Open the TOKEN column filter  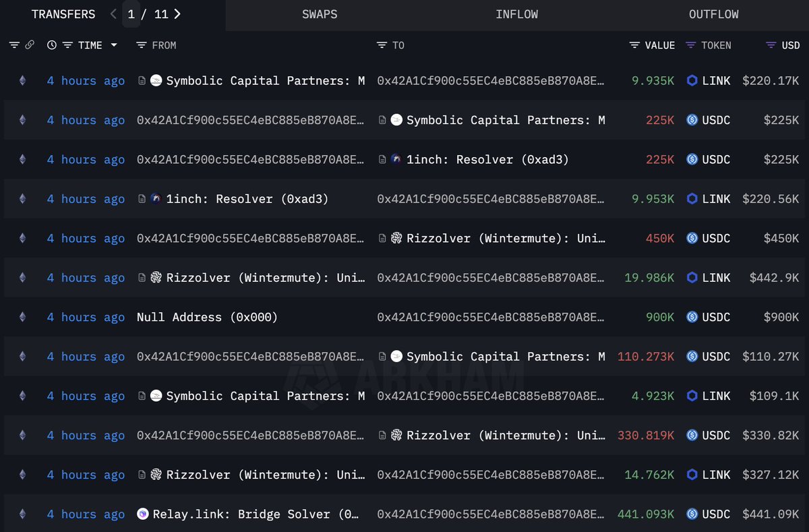click(x=690, y=45)
